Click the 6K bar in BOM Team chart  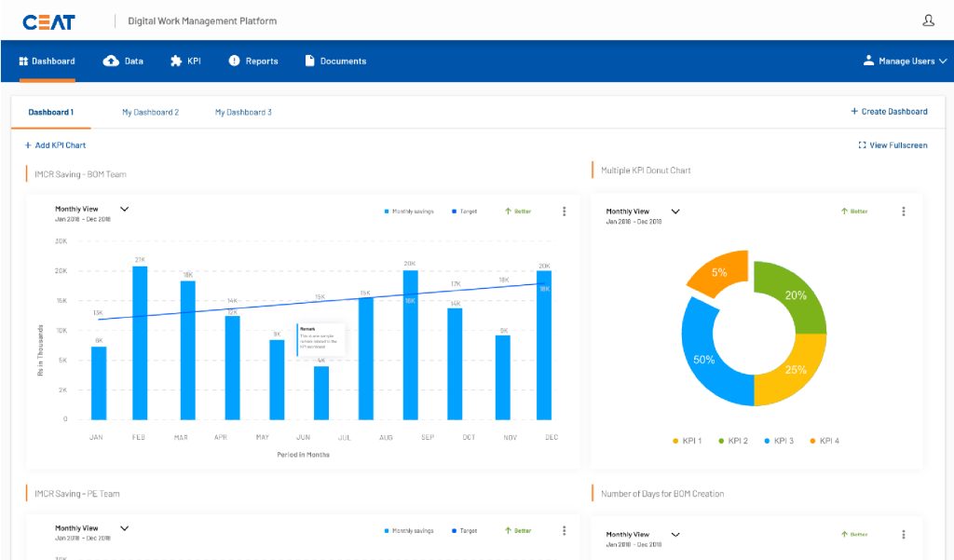click(99, 383)
